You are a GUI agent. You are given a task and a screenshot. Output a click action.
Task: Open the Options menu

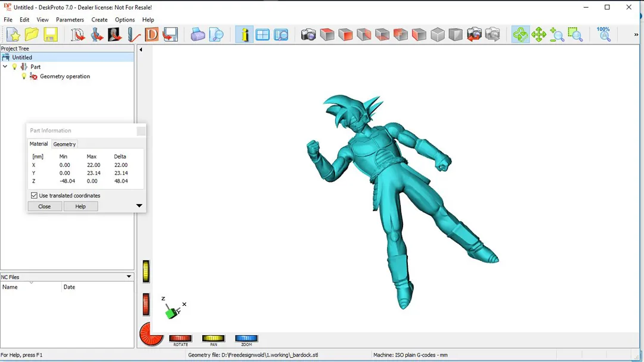click(125, 20)
